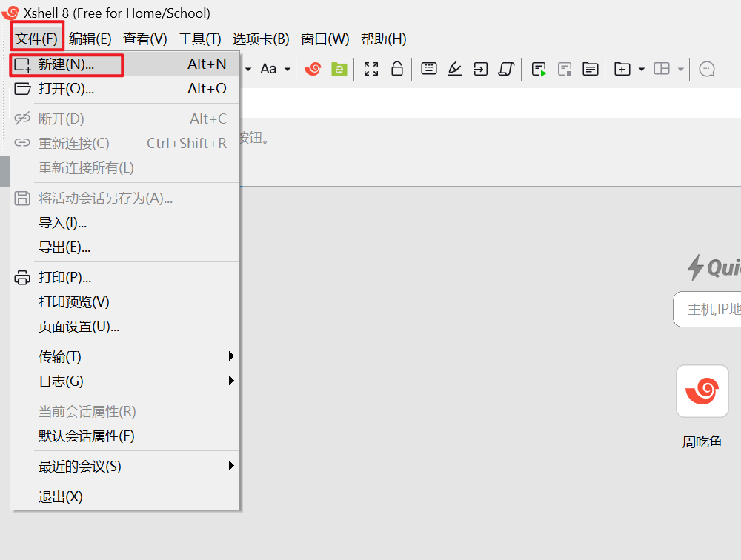The image size is (741, 560).
Task: Open the keyboard mapping toolbar icon
Action: click(x=428, y=69)
